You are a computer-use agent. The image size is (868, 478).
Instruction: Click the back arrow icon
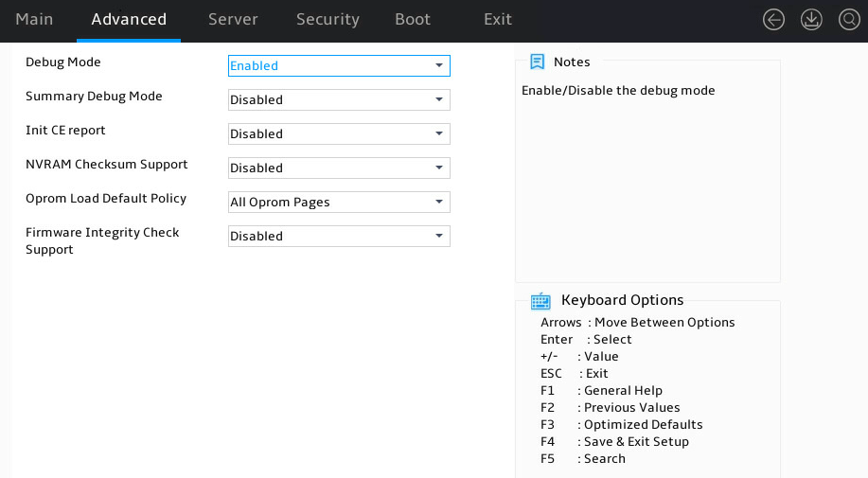pos(773,20)
